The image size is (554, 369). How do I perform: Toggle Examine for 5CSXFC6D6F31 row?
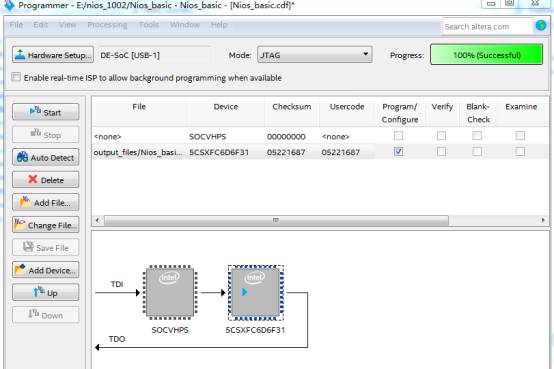point(520,152)
